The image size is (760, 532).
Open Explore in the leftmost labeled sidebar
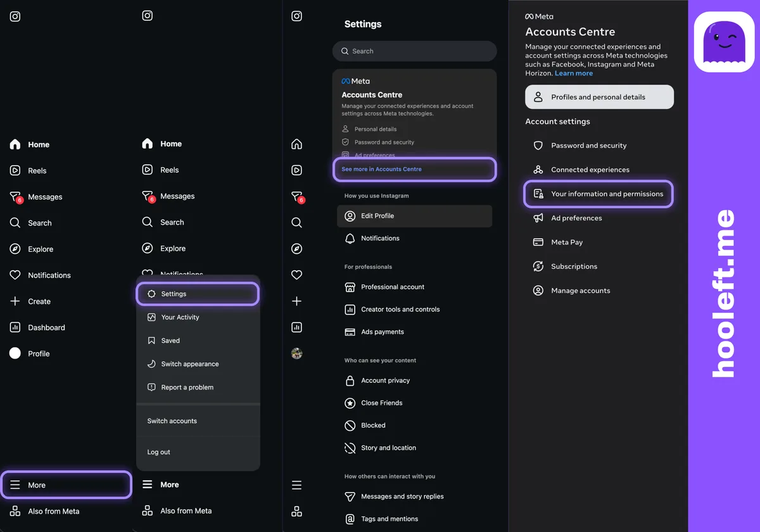click(32, 249)
